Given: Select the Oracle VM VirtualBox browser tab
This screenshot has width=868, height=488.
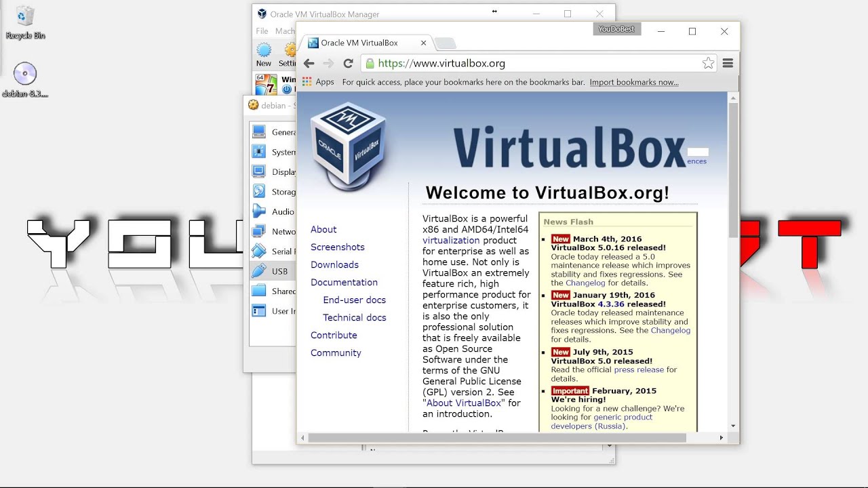Looking at the screenshot, I should 366,43.
